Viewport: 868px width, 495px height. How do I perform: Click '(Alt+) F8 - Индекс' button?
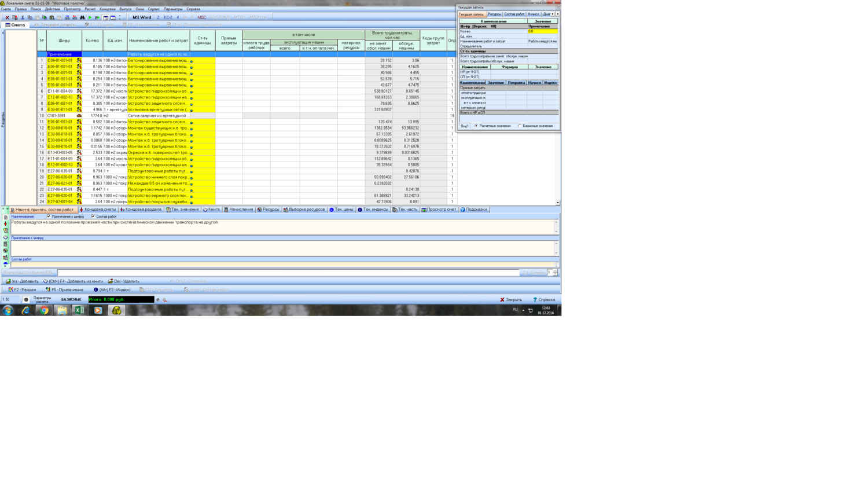coord(112,289)
